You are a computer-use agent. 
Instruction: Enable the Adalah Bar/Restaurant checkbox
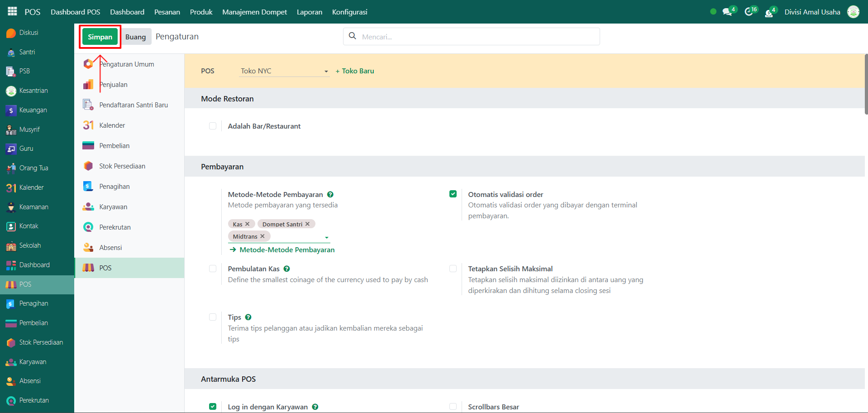coord(213,126)
